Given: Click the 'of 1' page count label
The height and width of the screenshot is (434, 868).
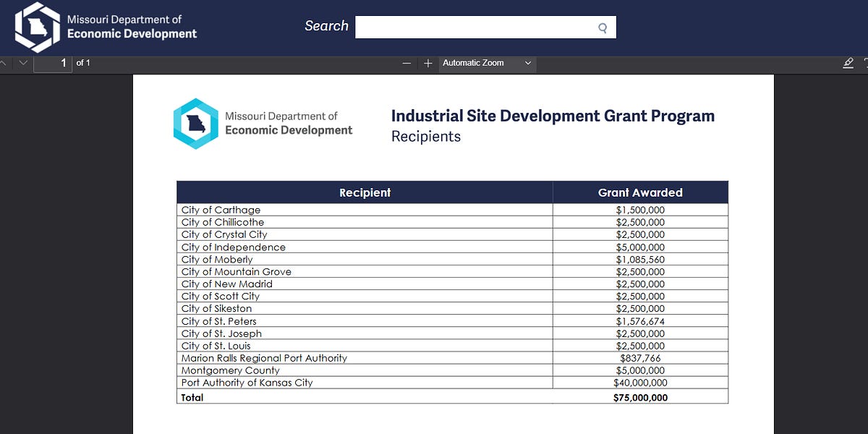Looking at the screenshot, I should pyautogui.click(x=83, y=63).
